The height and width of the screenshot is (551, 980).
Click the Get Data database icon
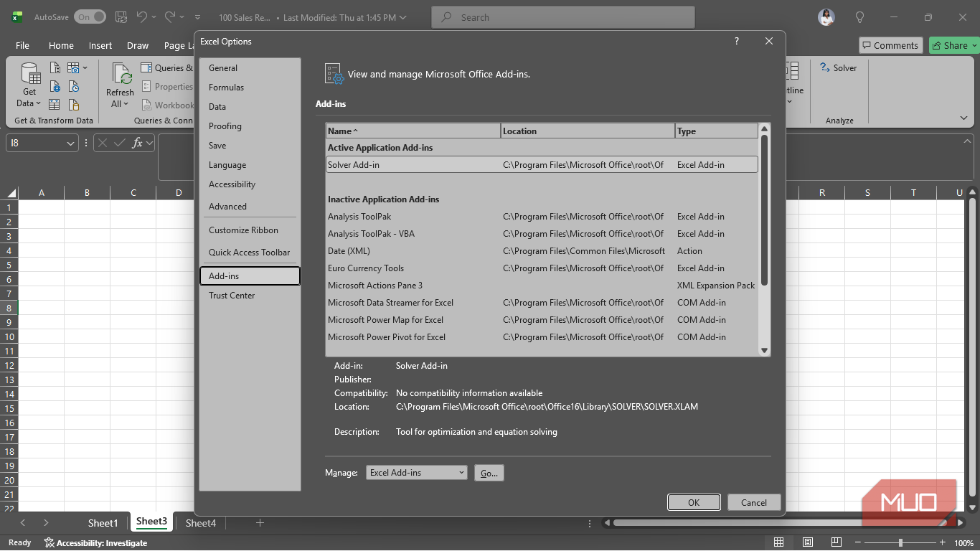coord(30,74)
